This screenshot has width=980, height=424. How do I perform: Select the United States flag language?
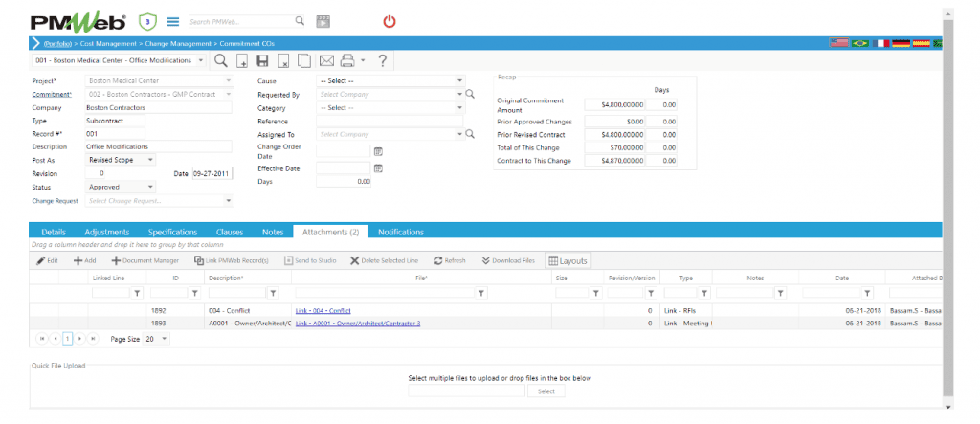coord(838,43)
